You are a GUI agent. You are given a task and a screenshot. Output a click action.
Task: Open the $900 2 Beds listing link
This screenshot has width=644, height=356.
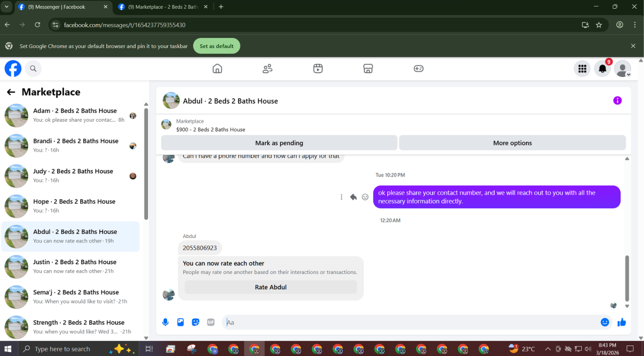[211, 130]
